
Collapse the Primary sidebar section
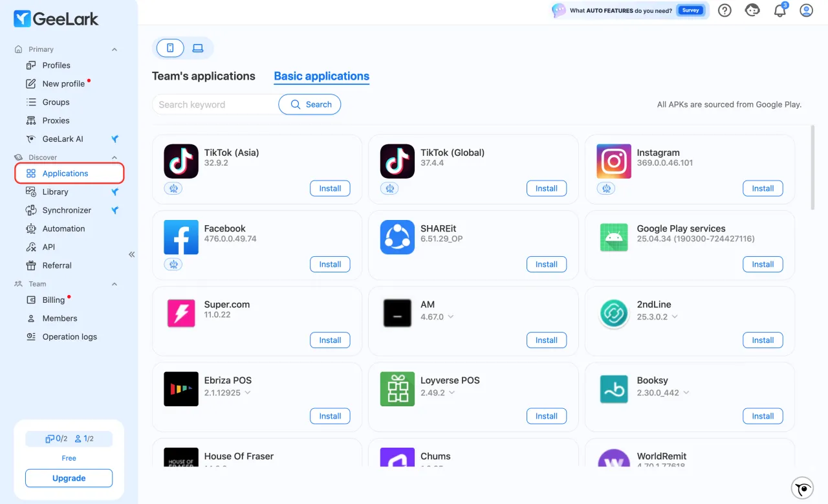coord(114,49)
